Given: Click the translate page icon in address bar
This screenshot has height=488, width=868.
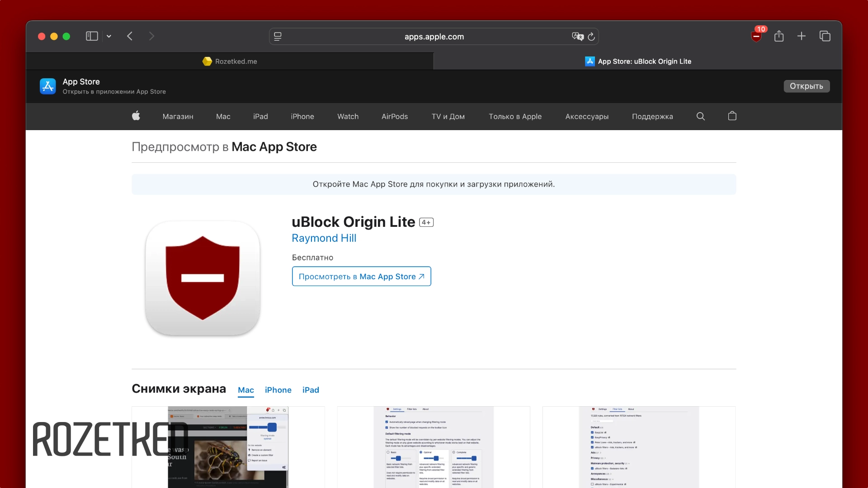Looking at the screenshot, I should (577, 37).
